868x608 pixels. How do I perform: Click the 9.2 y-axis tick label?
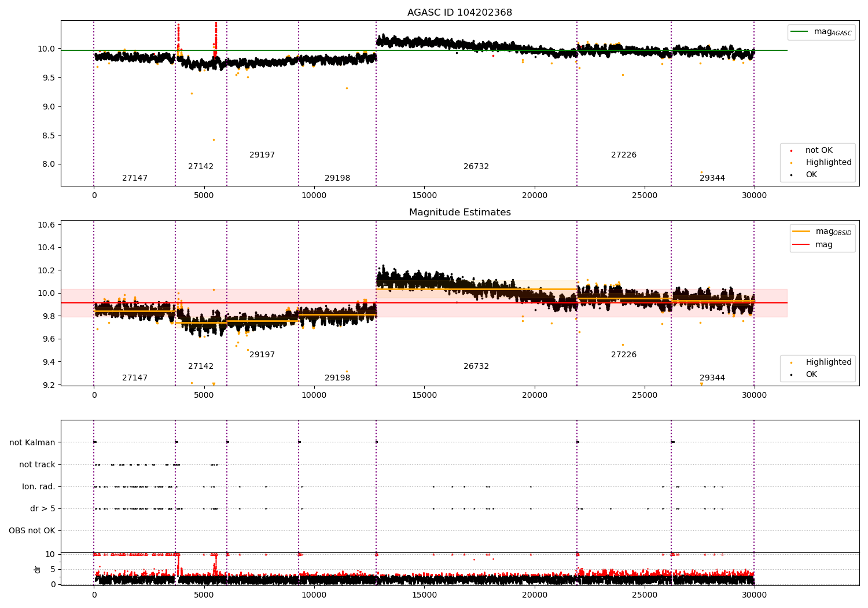(49, 385)
